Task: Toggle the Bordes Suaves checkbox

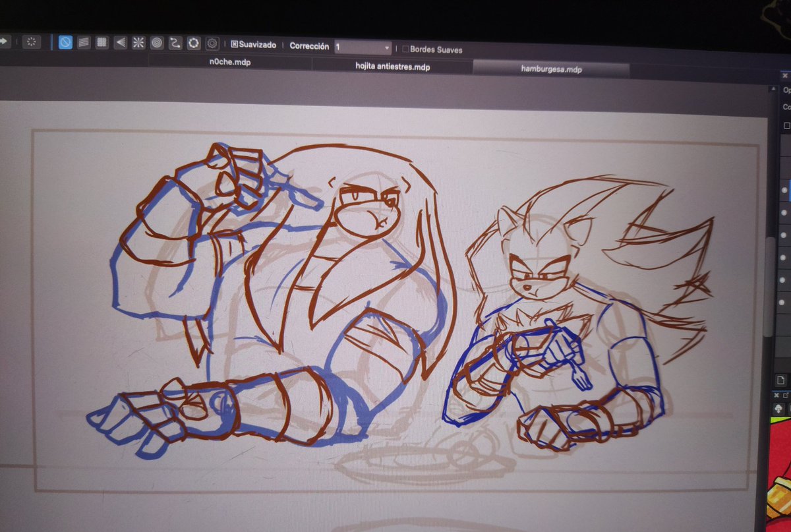Action: (405, 49)
